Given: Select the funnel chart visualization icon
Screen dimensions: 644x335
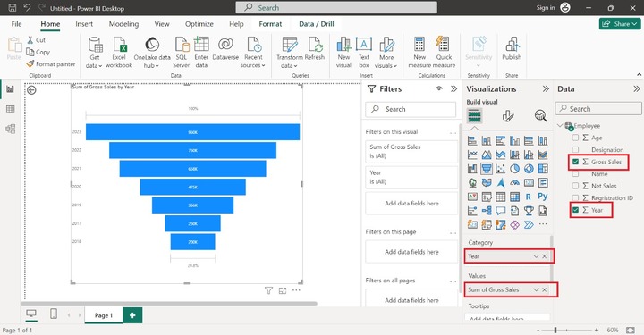Looking at the screenshot, I should point(487,169).
